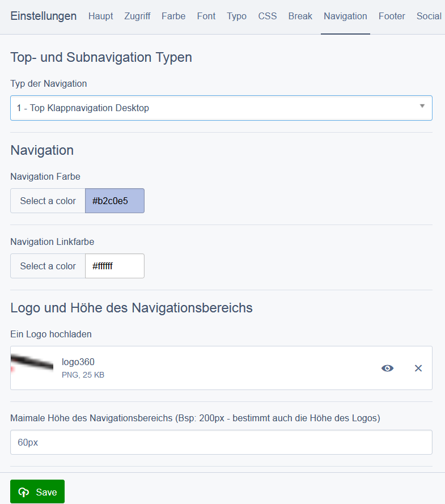
Task: Open the Typ der Navigation dropdown arrow
Action: click(x=422, y=106)
